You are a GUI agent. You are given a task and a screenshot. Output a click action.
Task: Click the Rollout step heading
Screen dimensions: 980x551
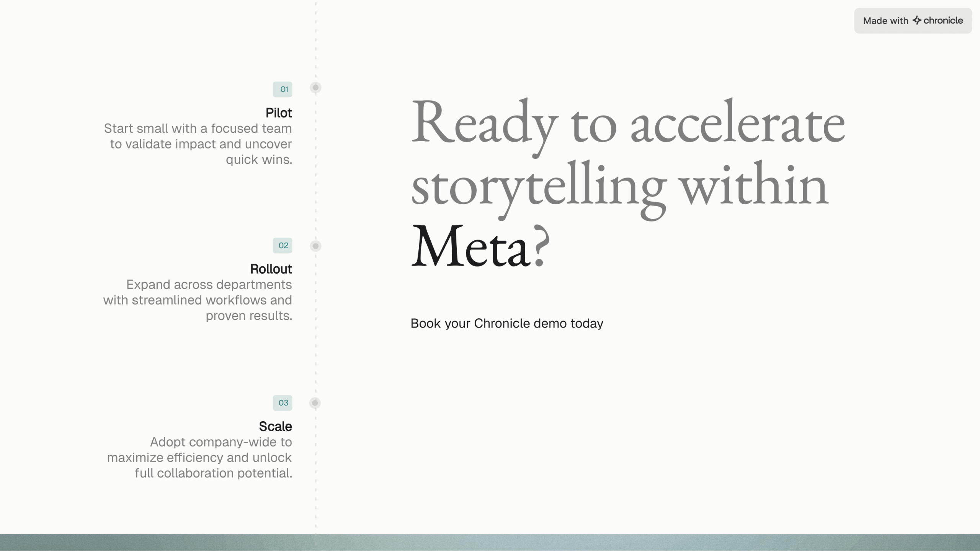271,269
